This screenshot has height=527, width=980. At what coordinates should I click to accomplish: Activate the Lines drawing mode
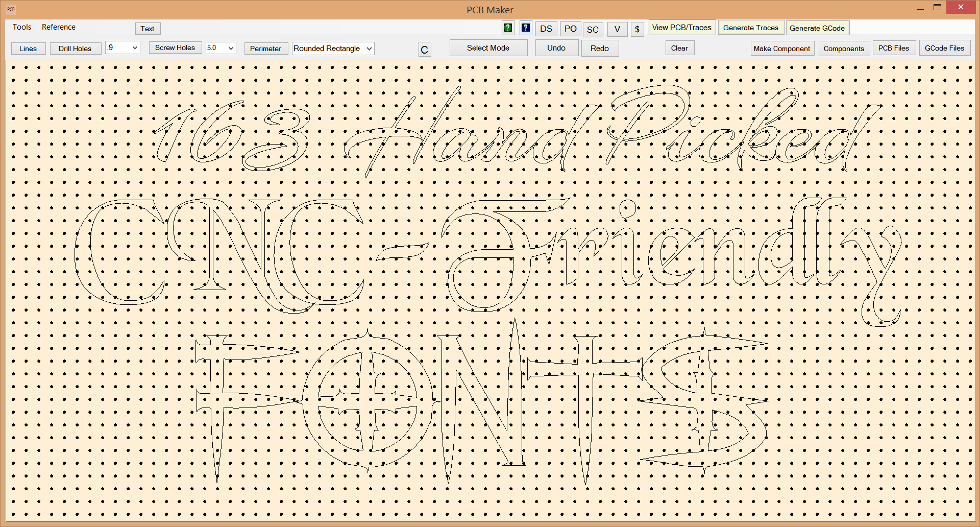tap(28, 49)
